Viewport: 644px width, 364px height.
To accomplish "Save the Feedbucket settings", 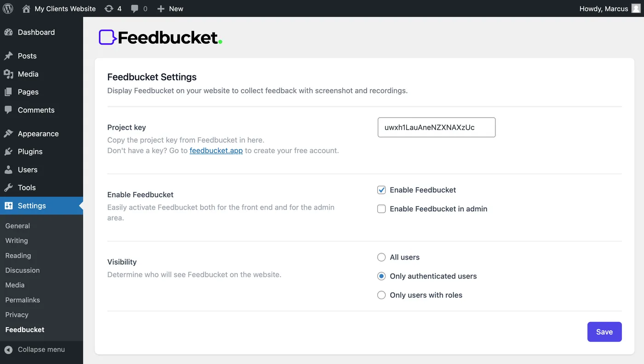I will (x=604, y=331).
